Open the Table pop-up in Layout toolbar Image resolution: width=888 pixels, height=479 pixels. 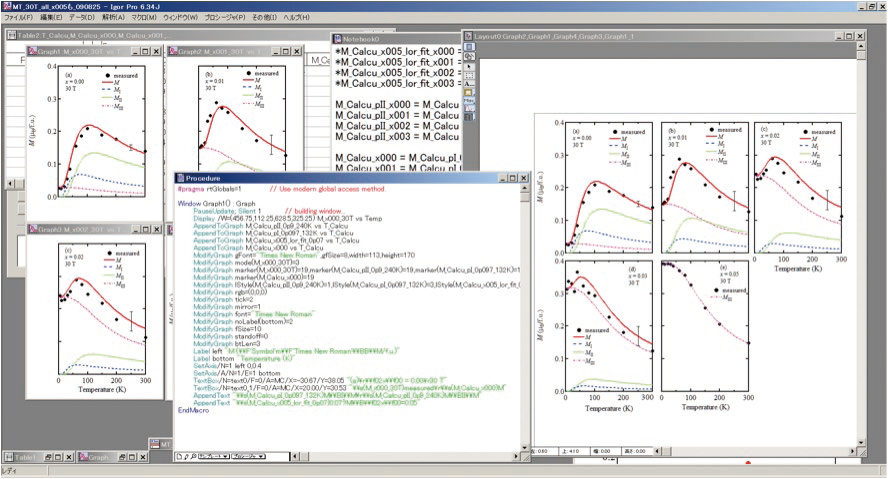click(x=469, y=117)
